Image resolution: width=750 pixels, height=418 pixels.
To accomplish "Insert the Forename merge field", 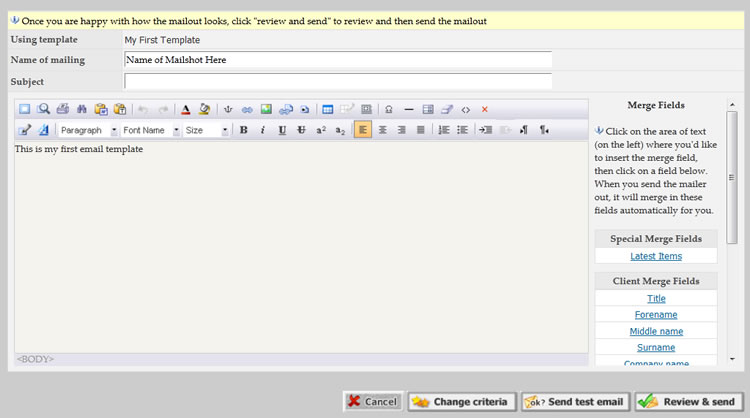I will [656, 315].
